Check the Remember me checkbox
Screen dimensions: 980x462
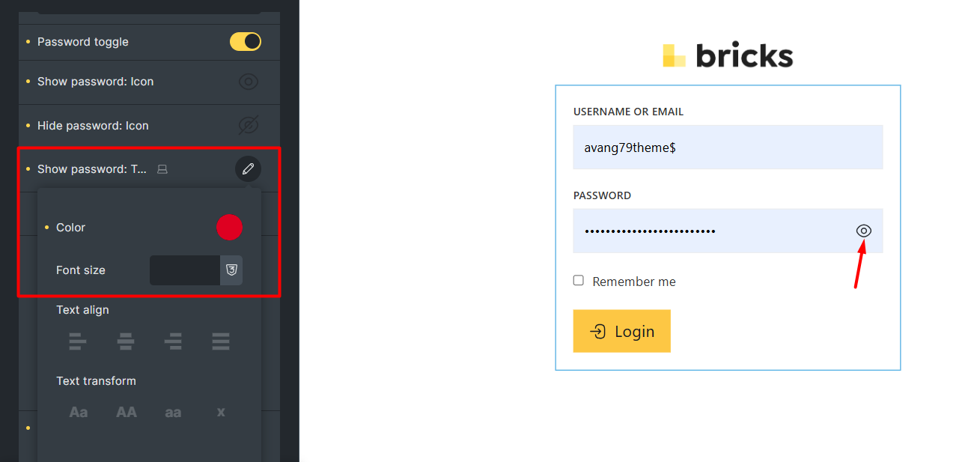pos(579,281)
